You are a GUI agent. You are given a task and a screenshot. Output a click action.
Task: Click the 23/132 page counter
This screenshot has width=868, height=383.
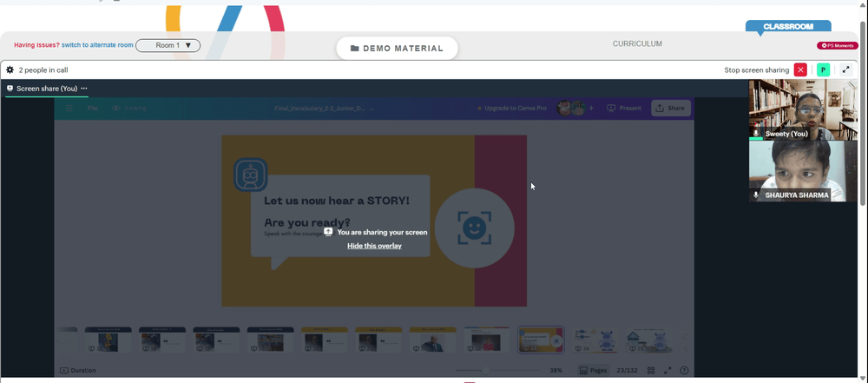pos(628,370)
